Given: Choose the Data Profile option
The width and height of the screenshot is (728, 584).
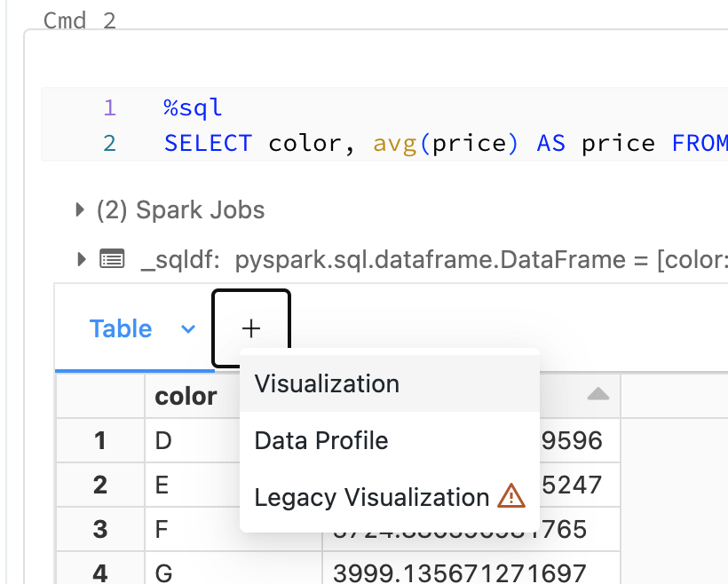Looking at the screenshot, I should pos(321,440).
